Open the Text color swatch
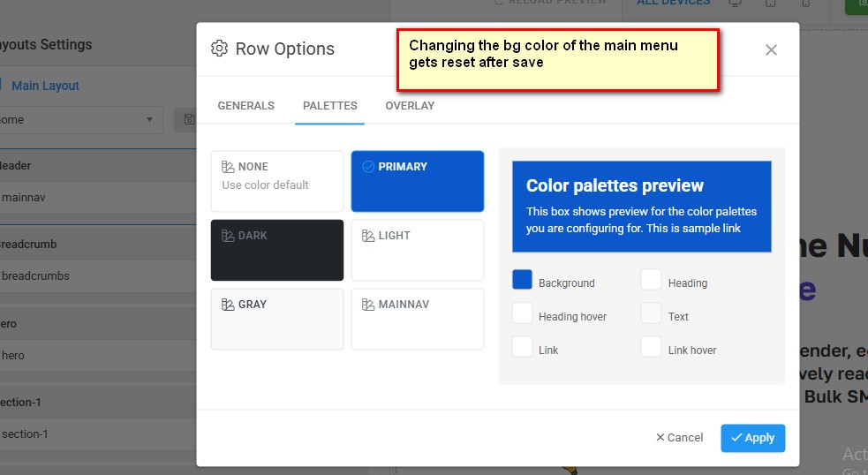Screen dimensions: 868x475 tap(652, 313)
